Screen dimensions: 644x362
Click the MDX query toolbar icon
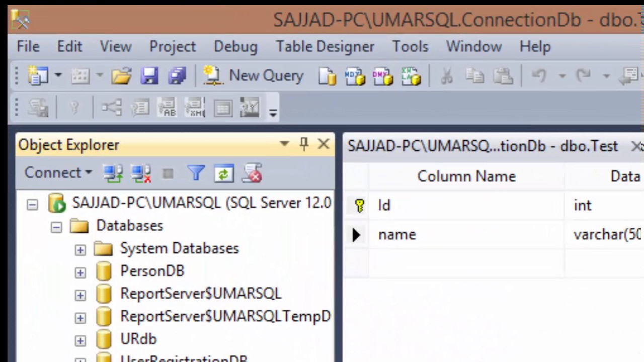pyautogui.click(x=355, y=76)
